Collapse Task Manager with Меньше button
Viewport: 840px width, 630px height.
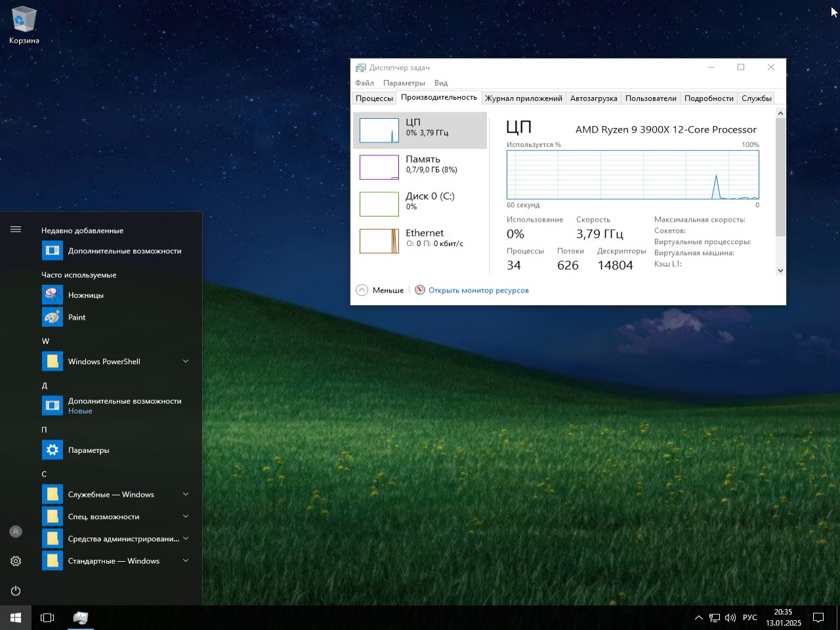point(381,290)
